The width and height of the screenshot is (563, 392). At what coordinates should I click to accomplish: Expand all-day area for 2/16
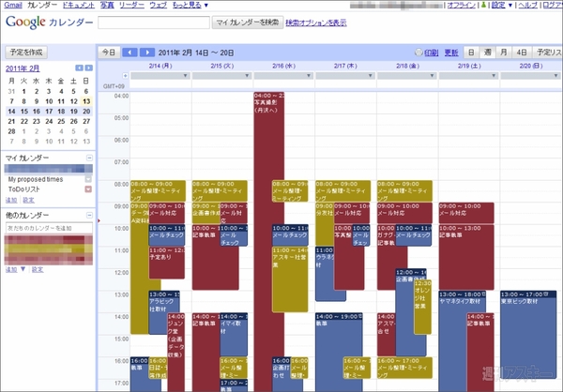(x=309, y=76)
